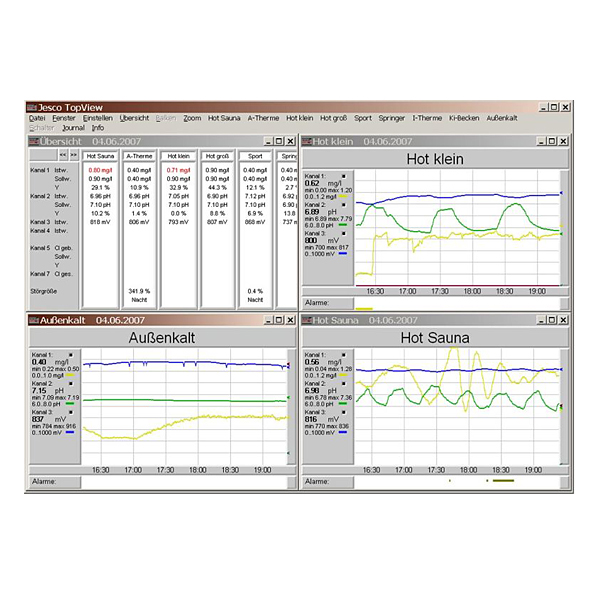Click the 341.9 % Störgröße value under A-Therme
The image size is (600, 600).
(x=139, y=291)
